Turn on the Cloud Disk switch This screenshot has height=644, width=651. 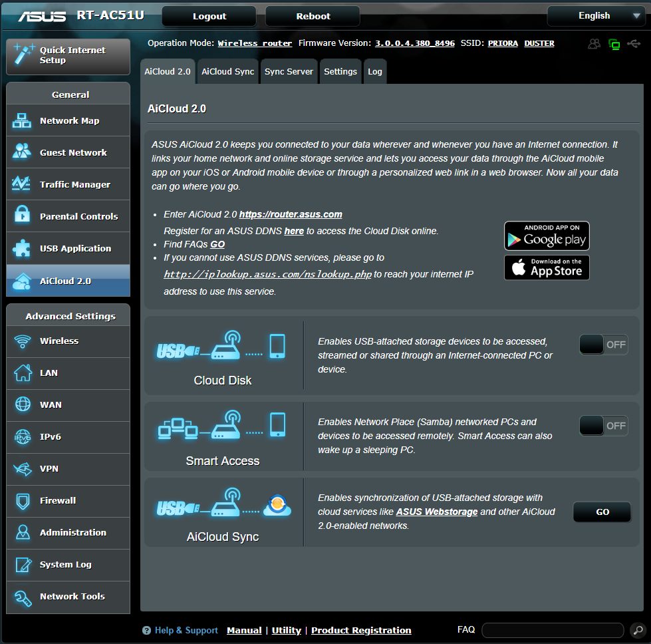(x=603, y=345)
